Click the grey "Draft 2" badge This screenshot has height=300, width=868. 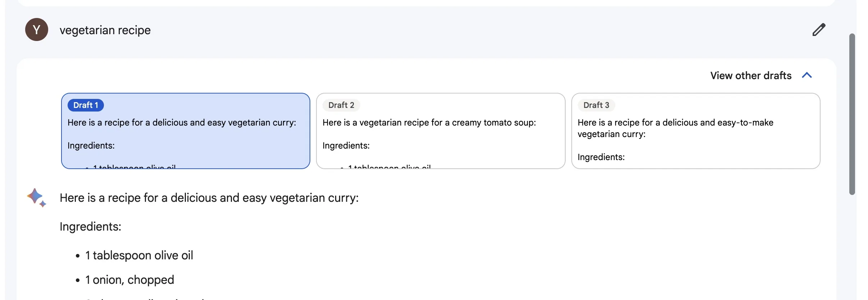[x=341, y=105]
